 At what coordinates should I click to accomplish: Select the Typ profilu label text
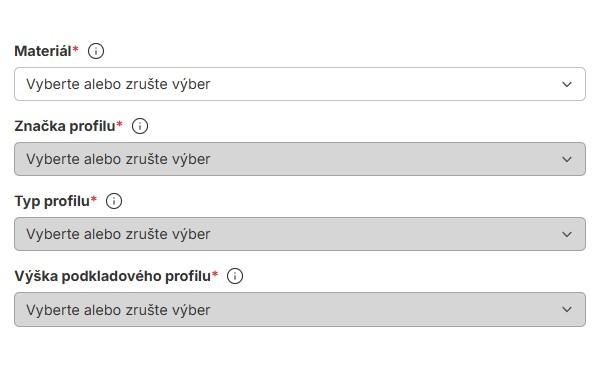[52, 201]
